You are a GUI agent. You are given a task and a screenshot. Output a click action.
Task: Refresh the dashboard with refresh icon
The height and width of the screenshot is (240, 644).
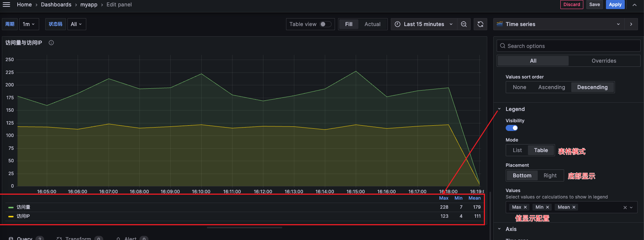point(480,24)
